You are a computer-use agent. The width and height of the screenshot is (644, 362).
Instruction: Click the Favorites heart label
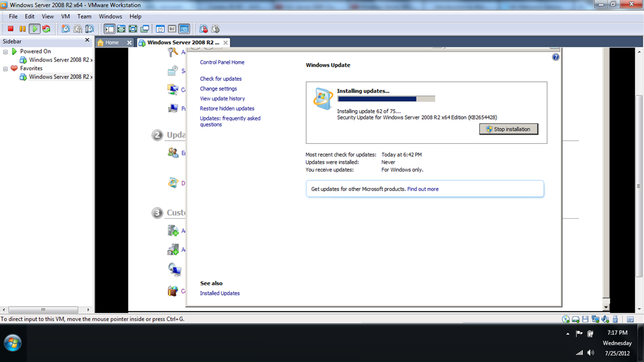click(31, 69)
